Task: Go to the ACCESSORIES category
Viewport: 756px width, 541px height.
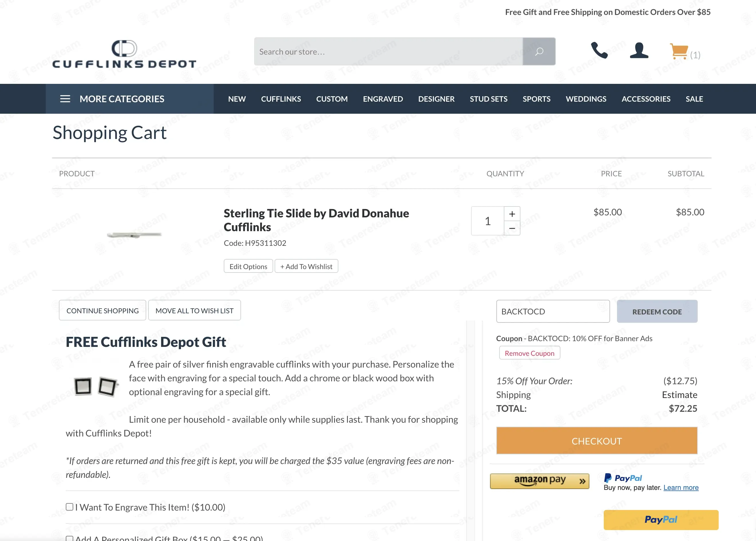Action: point(646,99)
